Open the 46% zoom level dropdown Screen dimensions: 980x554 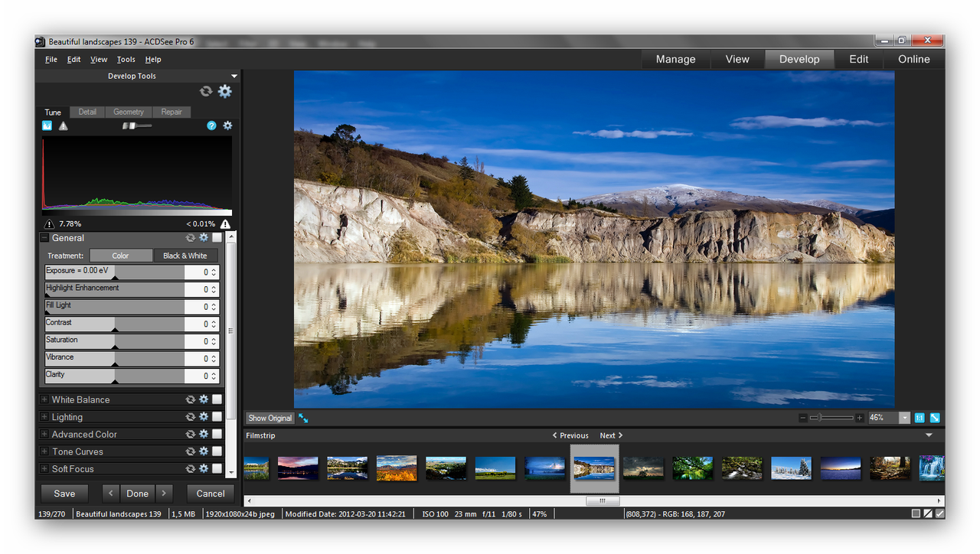coord(905,418)
